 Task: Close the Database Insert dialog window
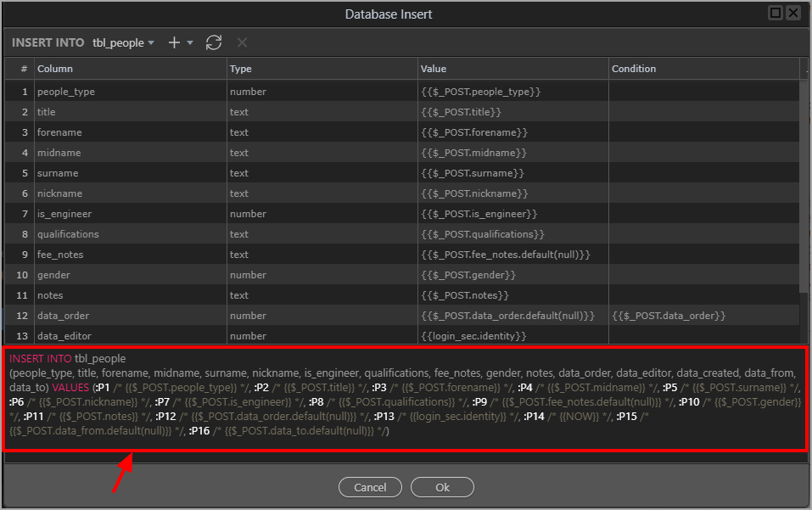(x=793, y=13)
